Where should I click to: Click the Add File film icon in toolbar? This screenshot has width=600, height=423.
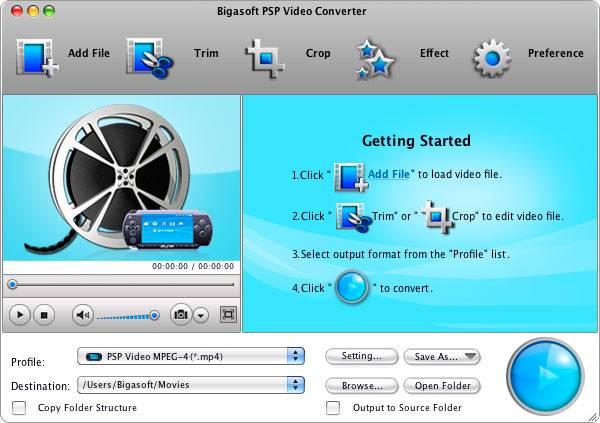(x=37, y=57)
